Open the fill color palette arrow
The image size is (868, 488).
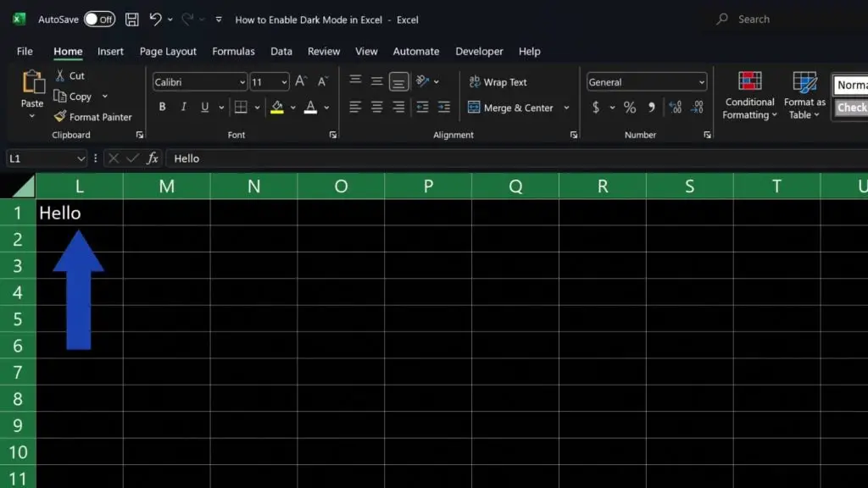point(292,108)
